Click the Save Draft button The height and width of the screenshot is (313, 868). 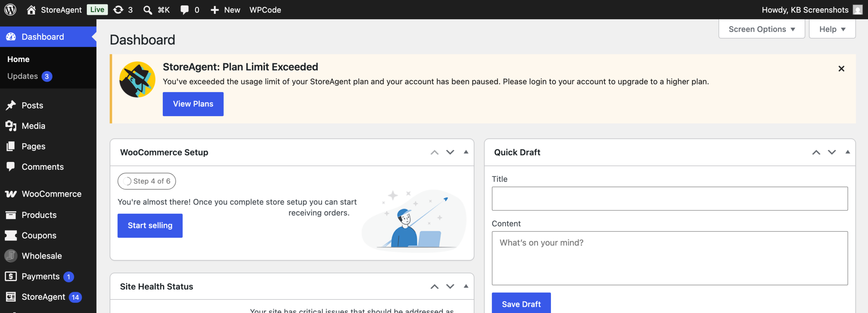coord(521,304)
